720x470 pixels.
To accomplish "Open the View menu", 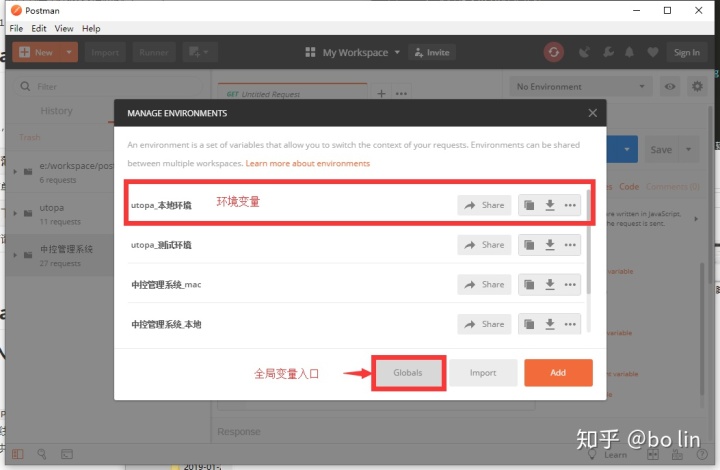I will pos(64,28).
